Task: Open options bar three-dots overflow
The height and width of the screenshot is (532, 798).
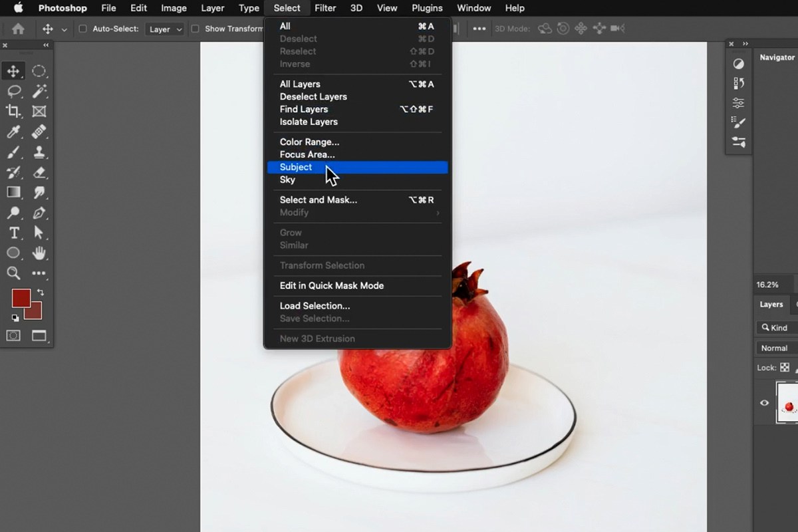Action: pyautogui.click(x=479, y=29)
